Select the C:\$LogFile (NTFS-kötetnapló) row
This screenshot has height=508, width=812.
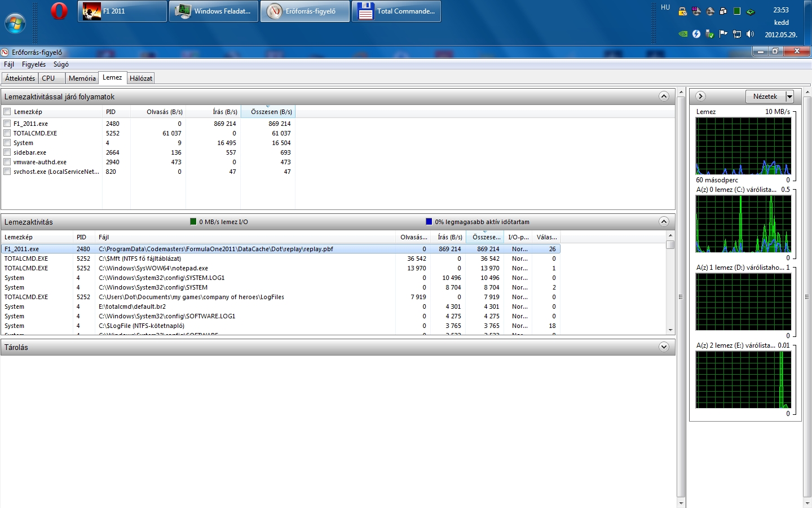point(281,326)
